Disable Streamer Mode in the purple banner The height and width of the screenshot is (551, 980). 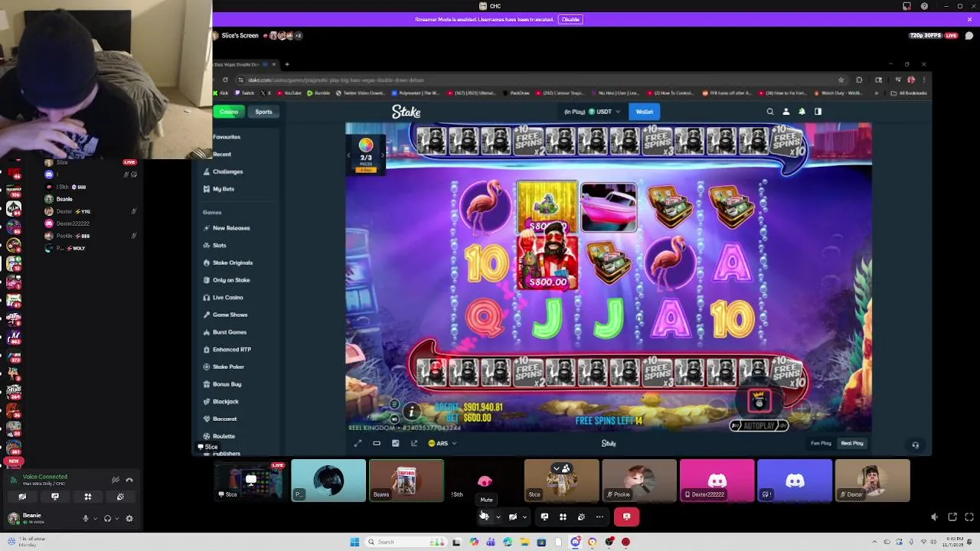570,19
